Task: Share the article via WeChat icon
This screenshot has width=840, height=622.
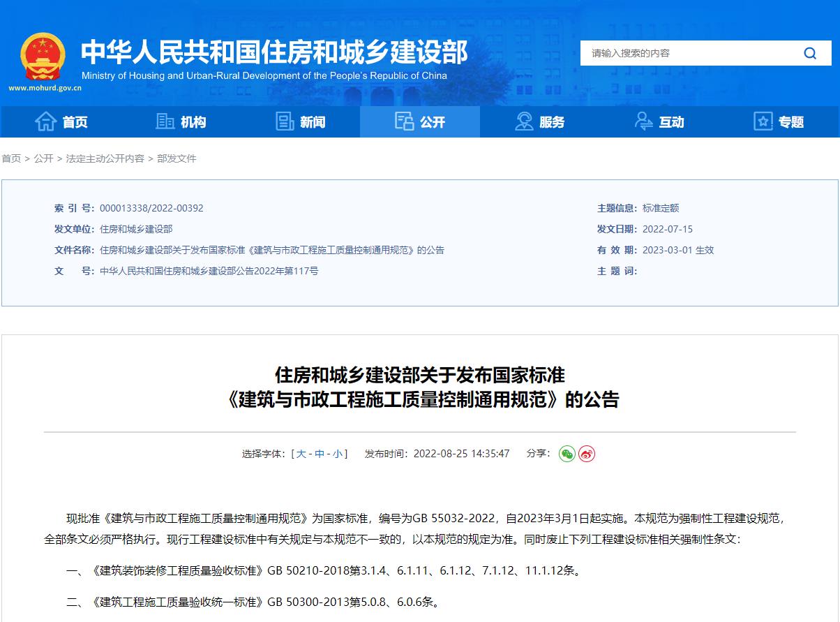Action: point(567,454)
